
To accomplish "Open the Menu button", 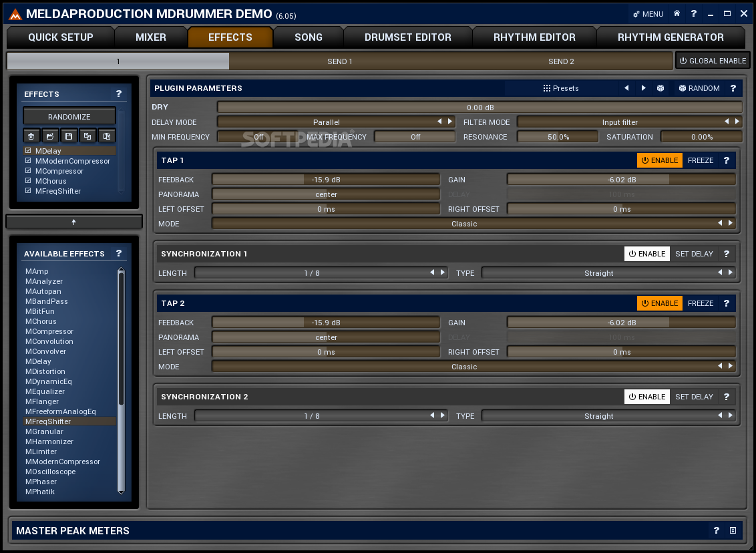I will point(648,14).
